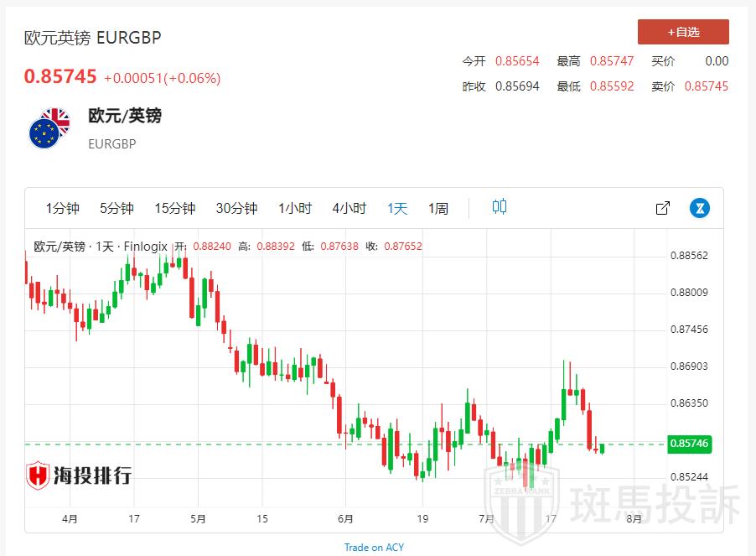This screenshot has width=756, height=556.
Task: Select the 1小时 timeframe
Action: coord(295,208)
